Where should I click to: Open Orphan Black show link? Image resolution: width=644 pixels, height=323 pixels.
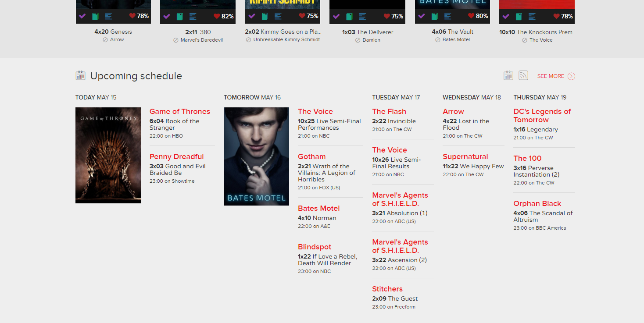(537, 203)
